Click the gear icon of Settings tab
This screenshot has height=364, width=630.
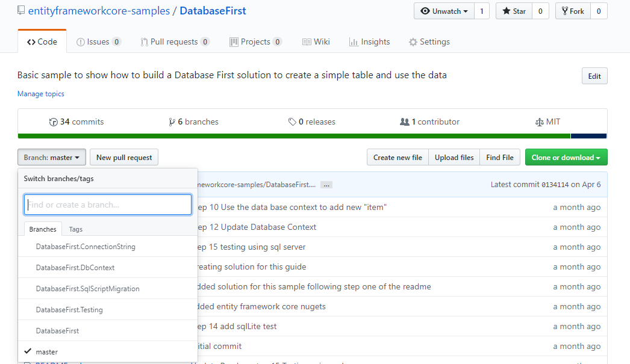pos(413,42)
